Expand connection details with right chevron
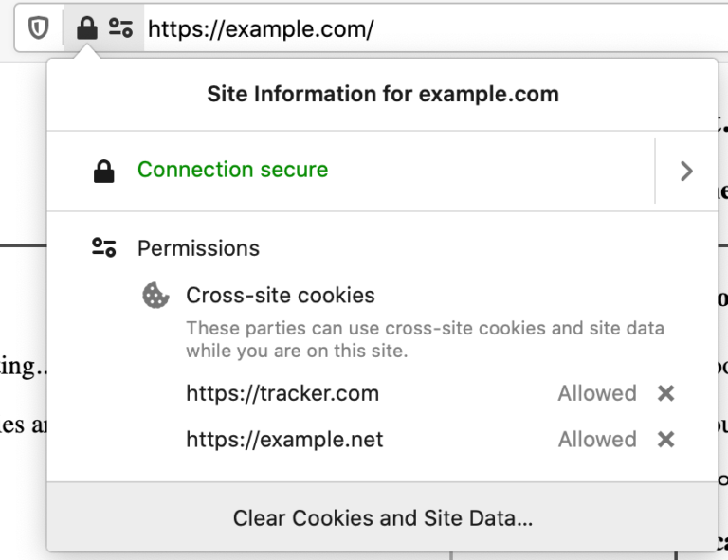This screenshot has width=728, height=560. (686, 171)
